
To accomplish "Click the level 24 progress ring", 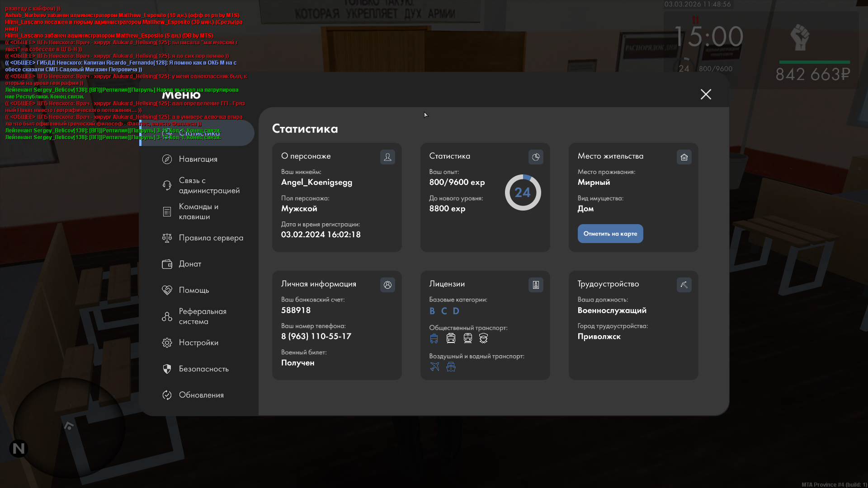I will [x=523, y=192].
